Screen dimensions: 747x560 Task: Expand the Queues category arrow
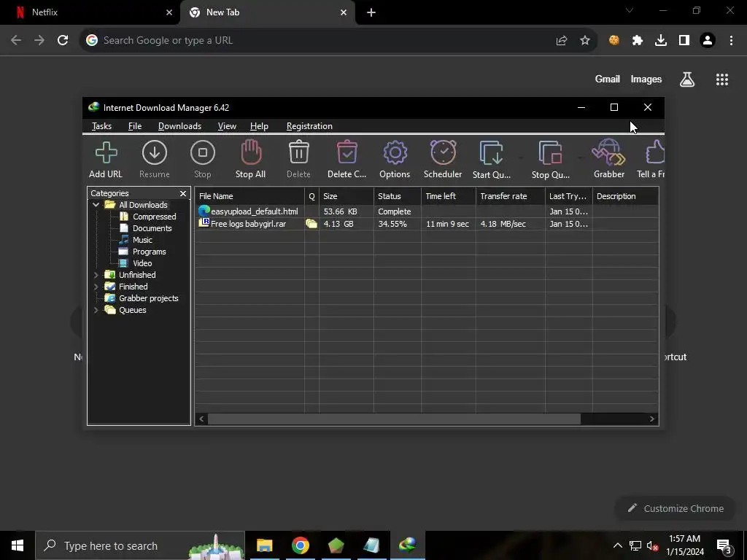(96, 310)
